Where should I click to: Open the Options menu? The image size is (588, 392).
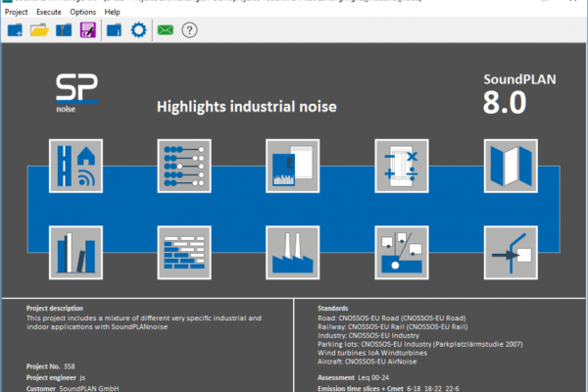point(83,11)
